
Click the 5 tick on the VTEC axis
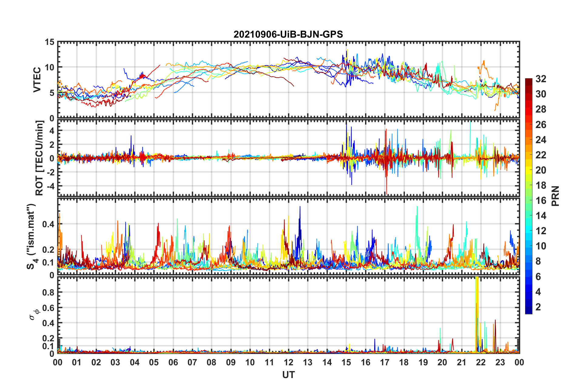click(52, 93)
